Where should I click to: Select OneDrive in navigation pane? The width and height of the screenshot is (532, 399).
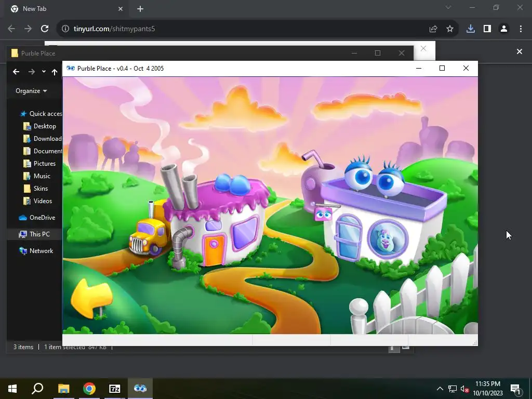point(37,218)
